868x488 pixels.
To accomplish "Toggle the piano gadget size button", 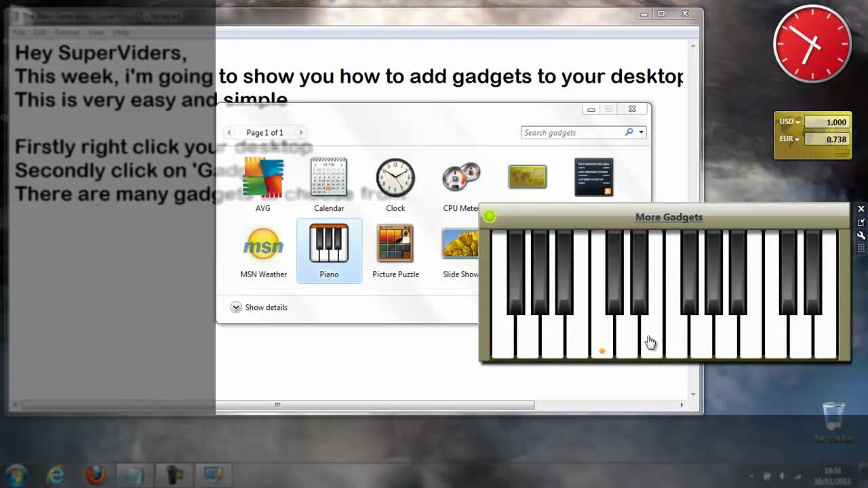I will (x=861, y=222).
